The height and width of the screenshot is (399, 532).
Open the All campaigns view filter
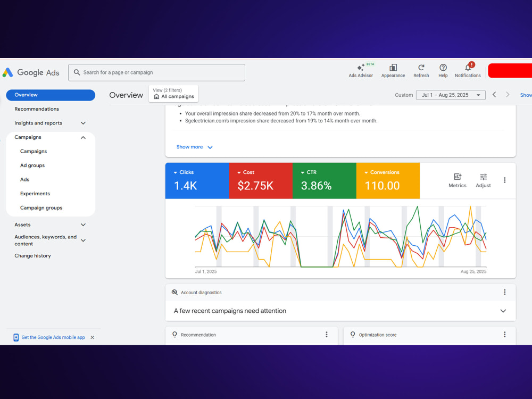[x=173, y=94]
